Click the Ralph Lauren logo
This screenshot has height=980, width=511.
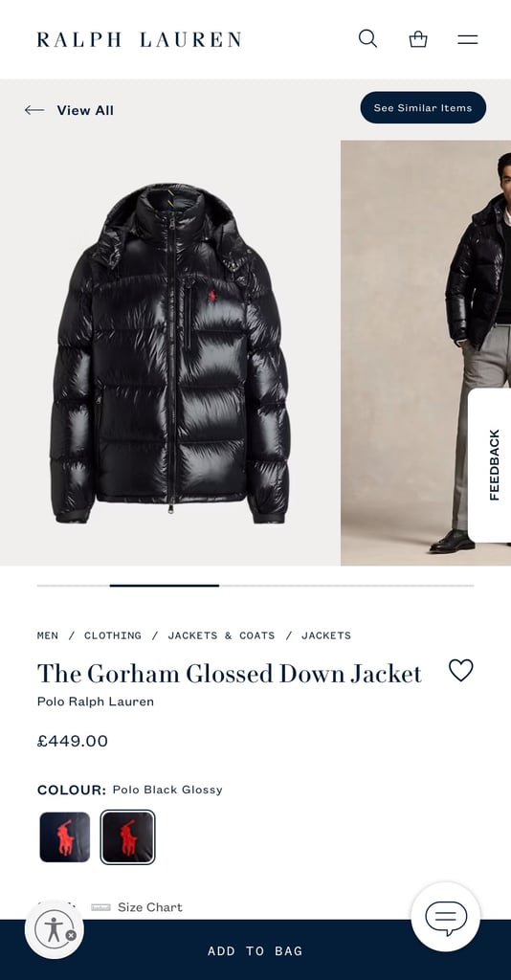139,40
